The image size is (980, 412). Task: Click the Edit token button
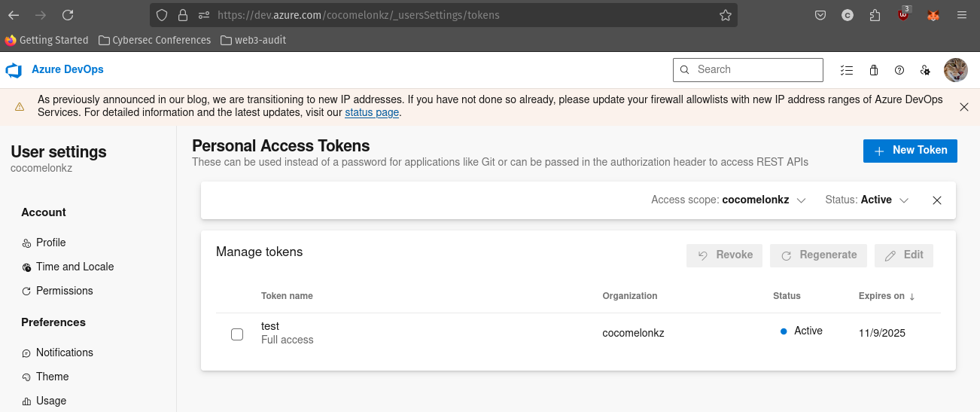click(904, 255)
